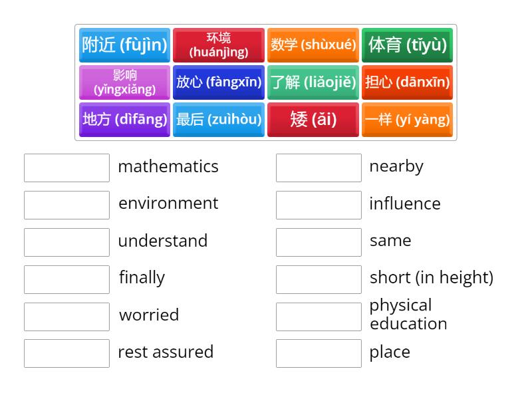
Task: Click the box next to influence
Action: click(x=319, y=205)
